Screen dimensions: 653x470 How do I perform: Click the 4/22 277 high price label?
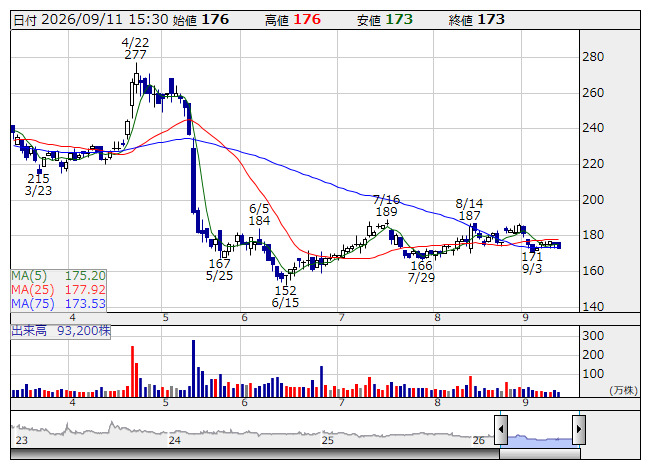click(135, 48)
